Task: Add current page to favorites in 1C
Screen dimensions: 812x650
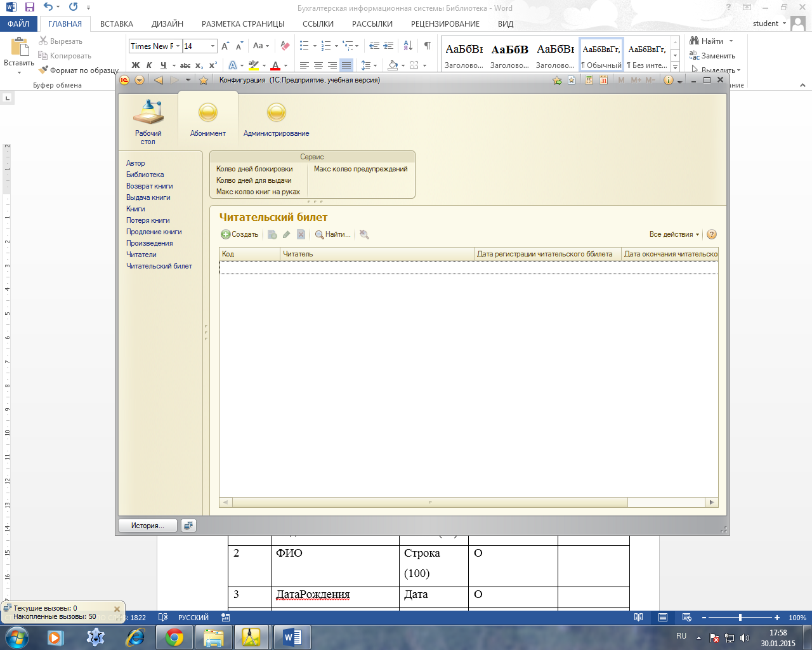Action: coord(557,80)
